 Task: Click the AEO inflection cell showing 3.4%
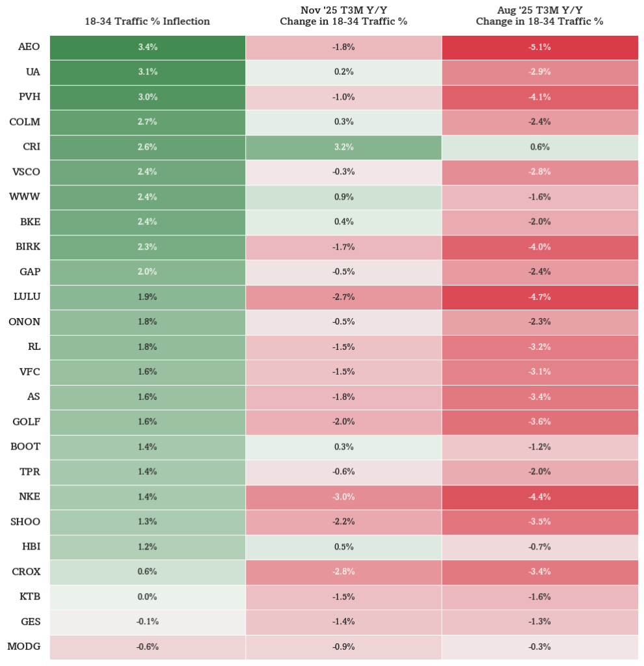coord(148,47)
